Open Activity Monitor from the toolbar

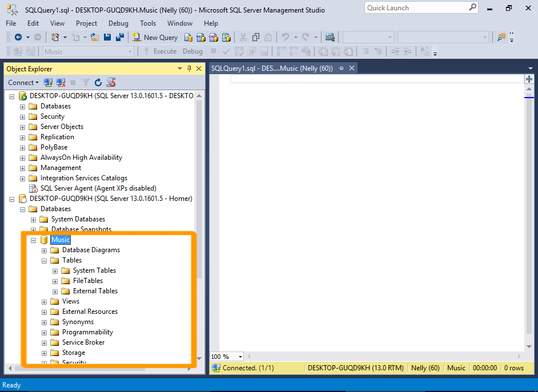pos(330,37)
